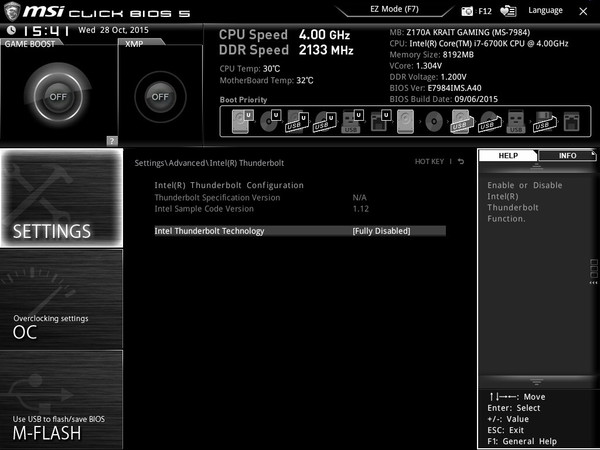Select the UEFI network boot device
The height and width of the screenshot is (450, 600).
tap(380, 121)
